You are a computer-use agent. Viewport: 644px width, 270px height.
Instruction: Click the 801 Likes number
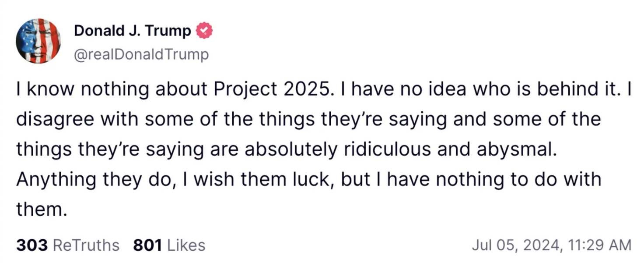coord(148,245)
